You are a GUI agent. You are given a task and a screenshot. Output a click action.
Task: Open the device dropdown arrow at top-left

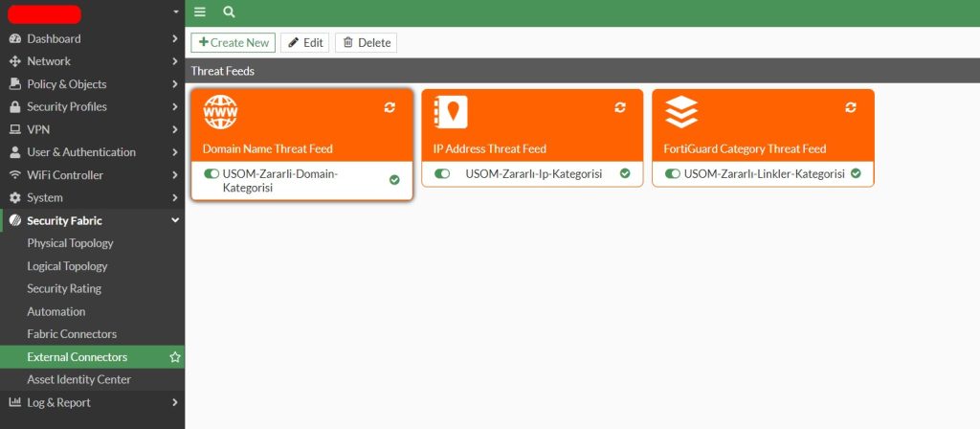click(175, 12)
